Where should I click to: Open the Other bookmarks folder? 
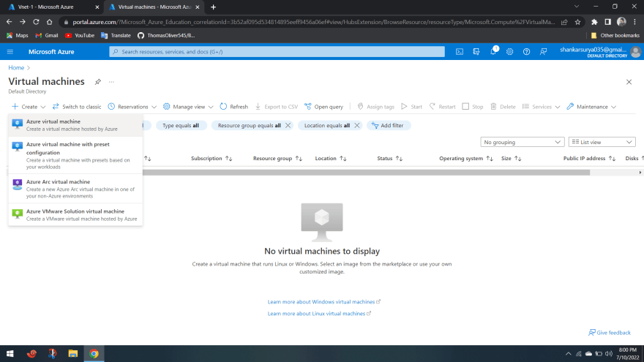click(615, 36)
